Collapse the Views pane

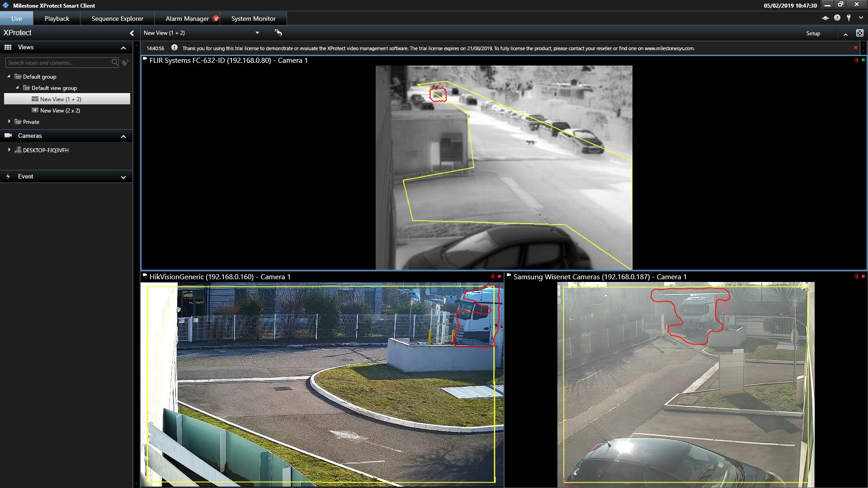[x=123, y=48]
